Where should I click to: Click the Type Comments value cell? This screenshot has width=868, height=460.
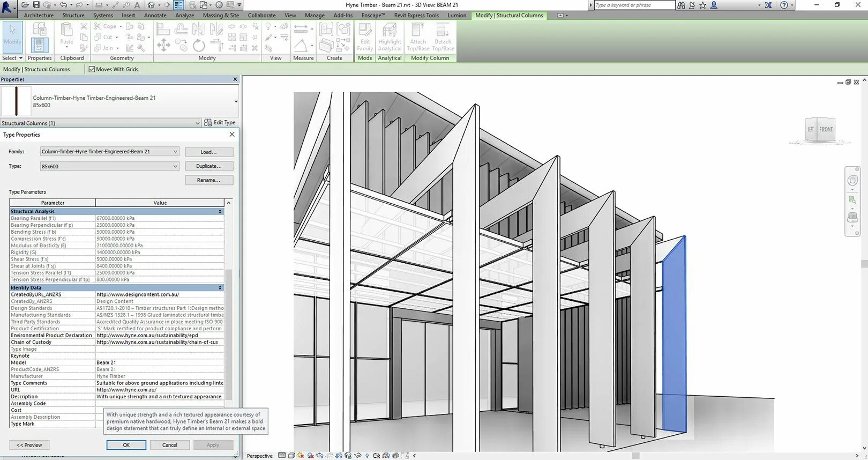pyautogui.click(x=160, y=383)
